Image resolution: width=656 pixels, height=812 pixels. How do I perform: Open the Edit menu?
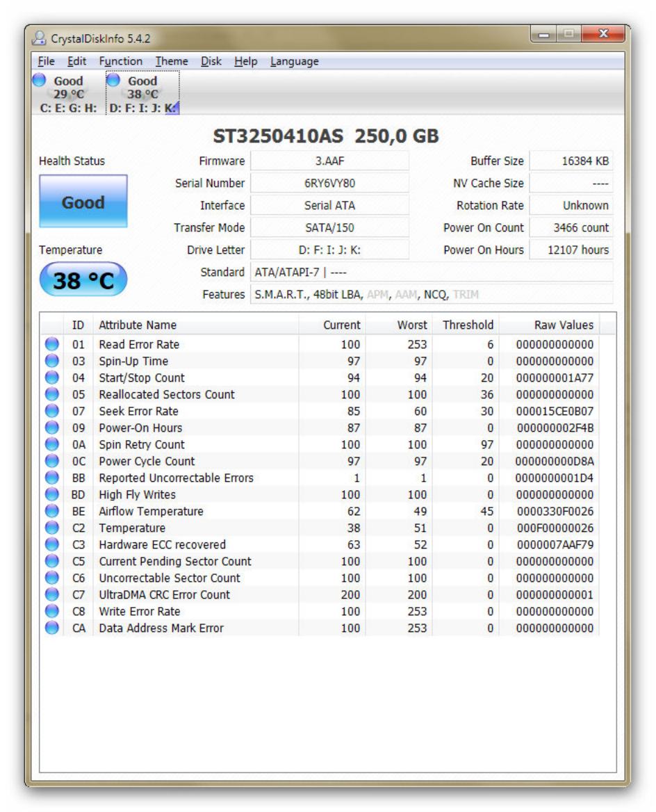(76, 61)
